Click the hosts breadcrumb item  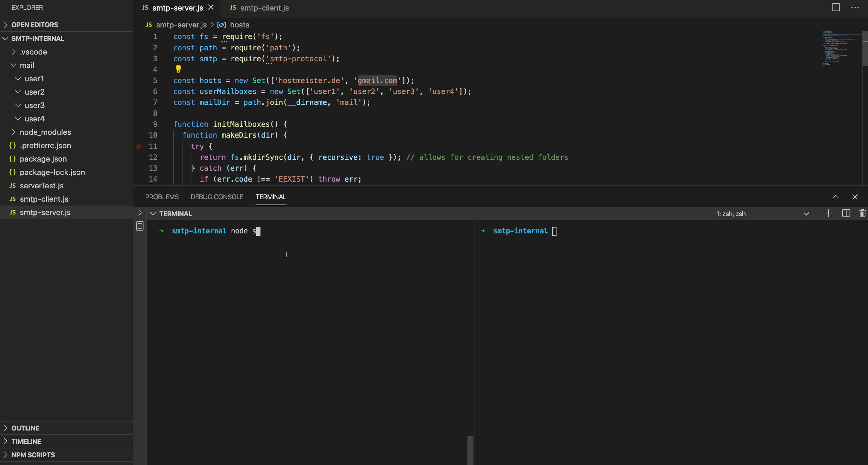239,25
